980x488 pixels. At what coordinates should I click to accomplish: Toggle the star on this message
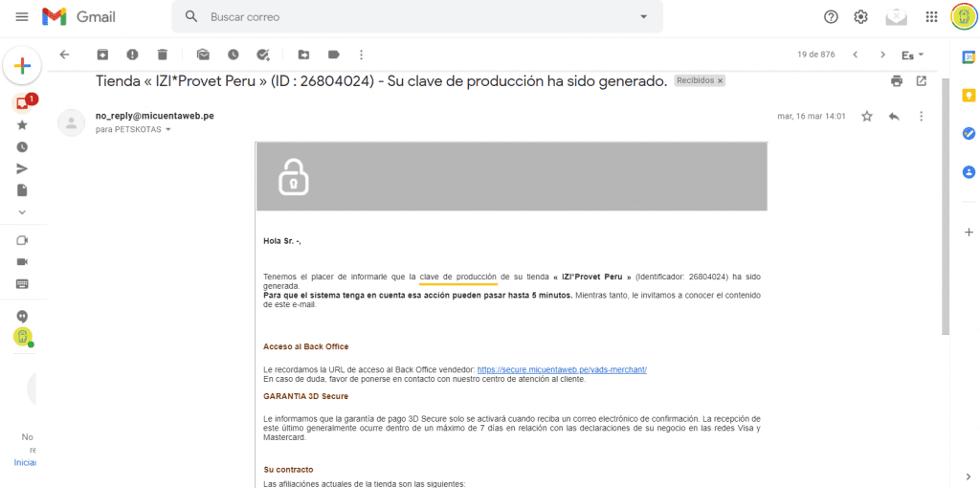tap(867, 116)
